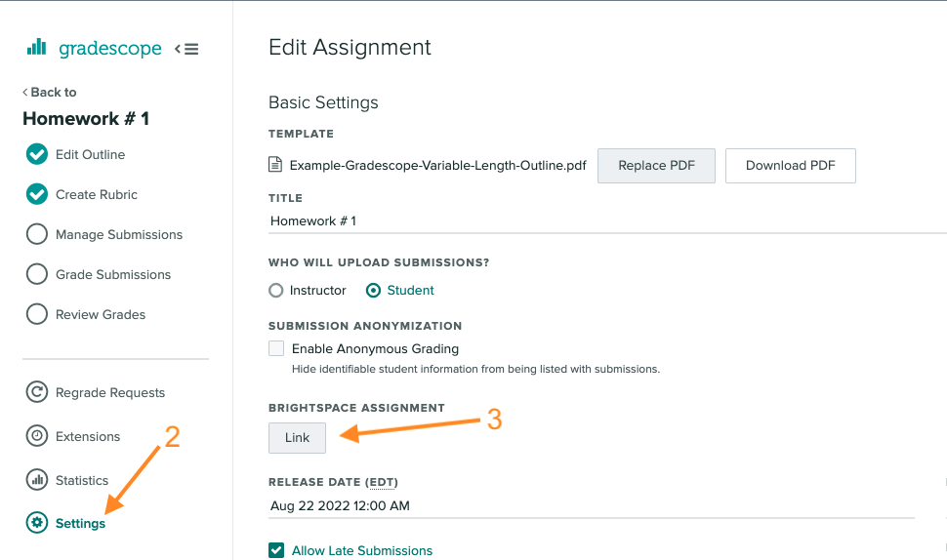The height and width of the screenshot is (560, 947).
Task: Click the PDF document icon beside template filename
Action: [x=276, y=165]
